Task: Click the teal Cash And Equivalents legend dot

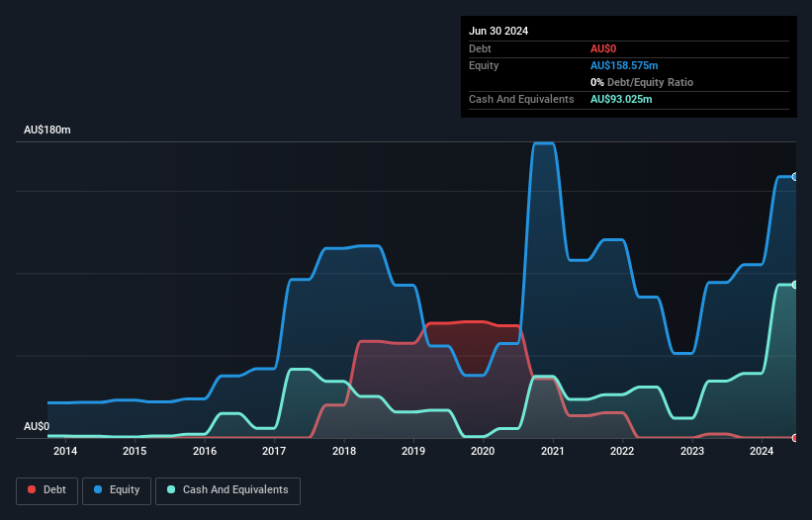Action: [x=171, y=489]
